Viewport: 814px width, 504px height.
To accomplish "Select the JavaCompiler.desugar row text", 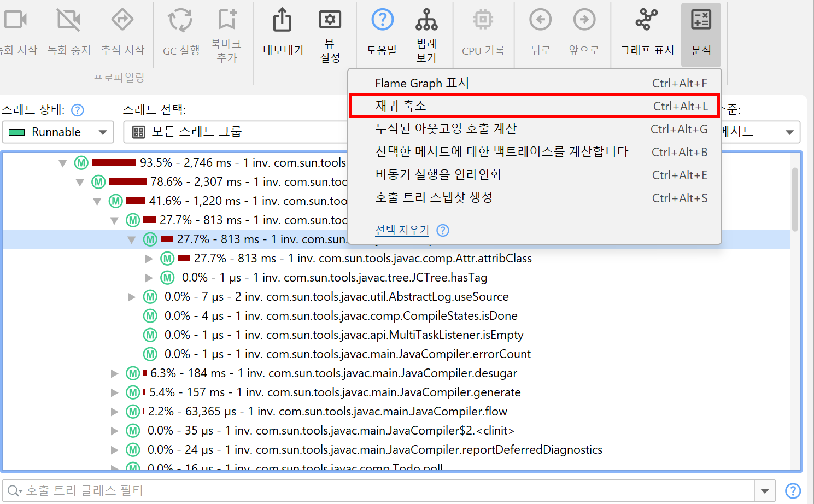I will 333,373.
